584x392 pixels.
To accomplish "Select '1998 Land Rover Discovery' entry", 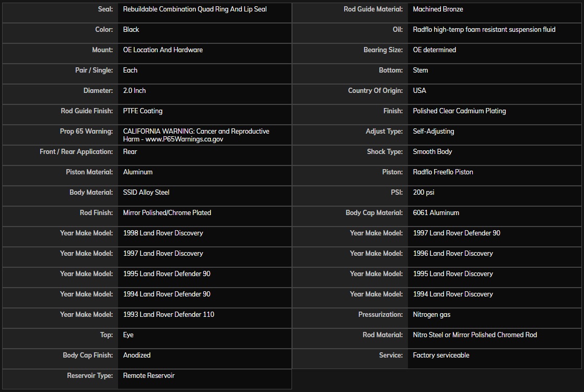I will 163,233.
